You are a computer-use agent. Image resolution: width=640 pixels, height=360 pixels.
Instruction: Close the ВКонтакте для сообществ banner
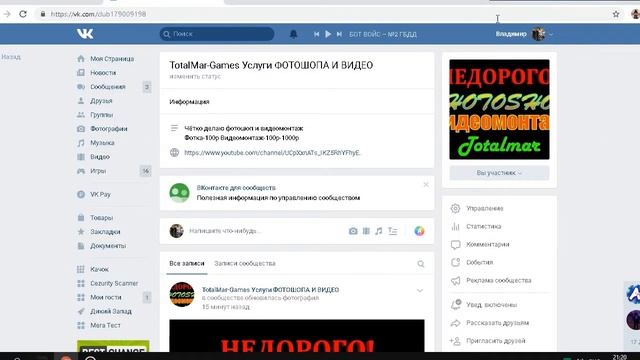pos(426,185)
